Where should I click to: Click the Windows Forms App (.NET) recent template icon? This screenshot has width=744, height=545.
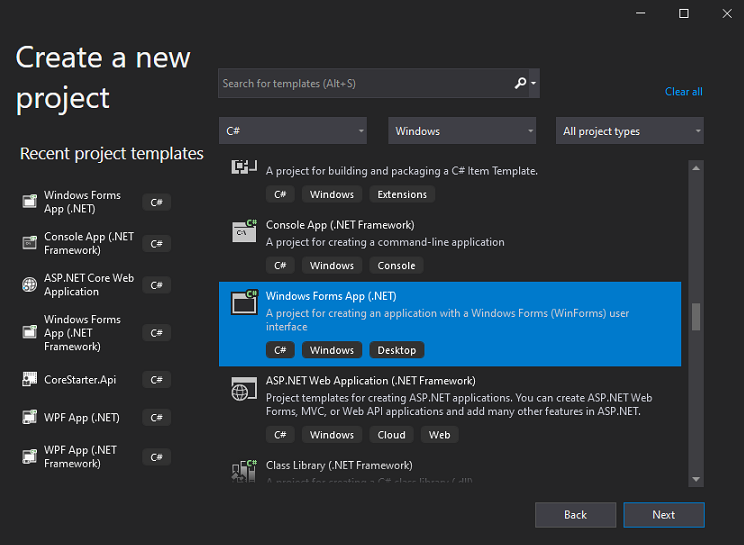[29, 202]
